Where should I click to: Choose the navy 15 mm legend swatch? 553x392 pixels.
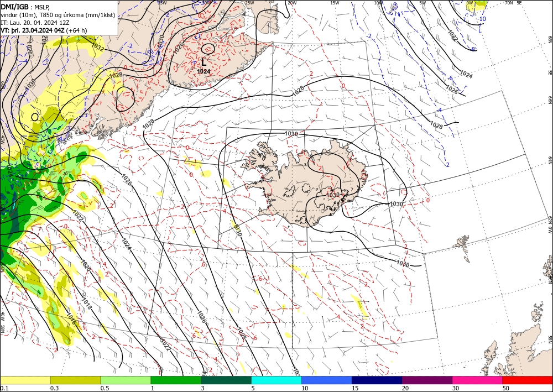[377, 380]
